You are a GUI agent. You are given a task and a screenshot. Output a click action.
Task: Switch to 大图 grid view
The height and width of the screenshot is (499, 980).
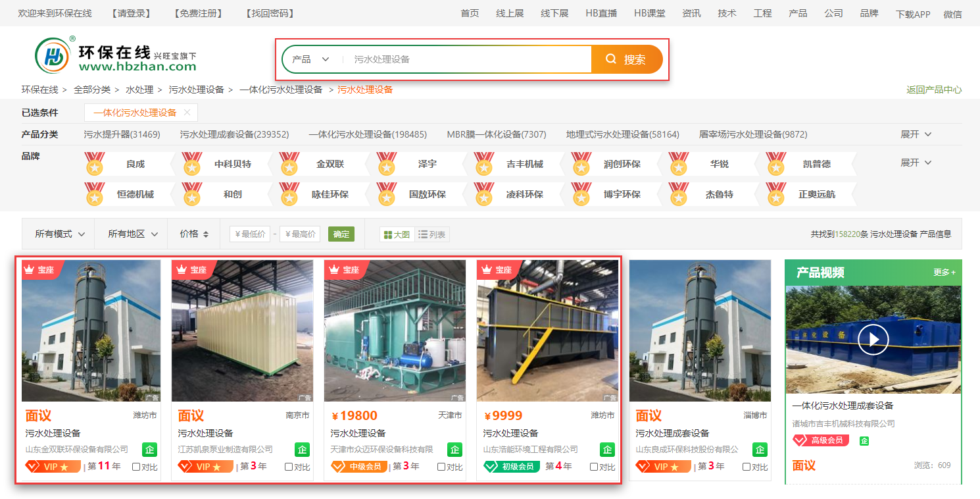[x=397, y=234]
